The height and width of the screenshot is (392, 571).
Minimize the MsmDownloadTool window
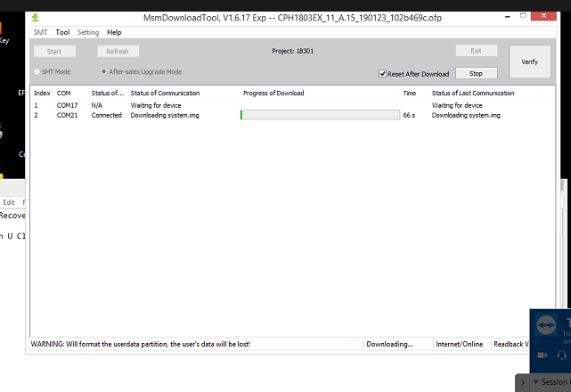[x=508, y=16]
